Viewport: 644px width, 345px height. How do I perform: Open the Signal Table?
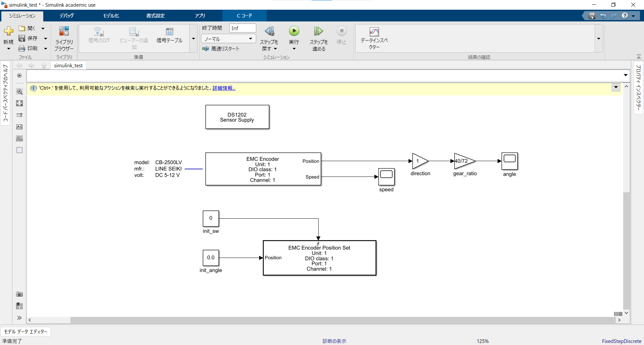point(170,36)
